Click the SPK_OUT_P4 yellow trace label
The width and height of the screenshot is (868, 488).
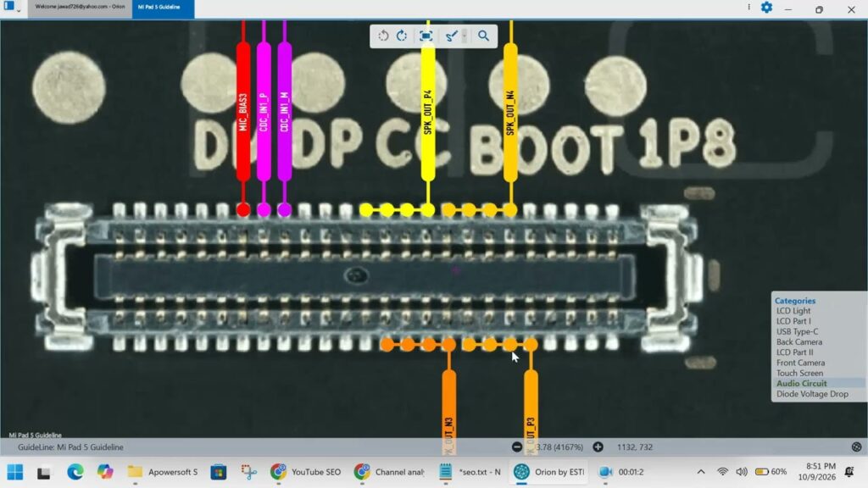pos(427,113)
